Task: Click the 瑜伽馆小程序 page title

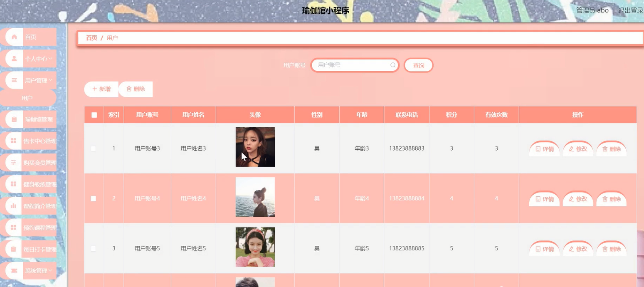Action: click(326, 10)
